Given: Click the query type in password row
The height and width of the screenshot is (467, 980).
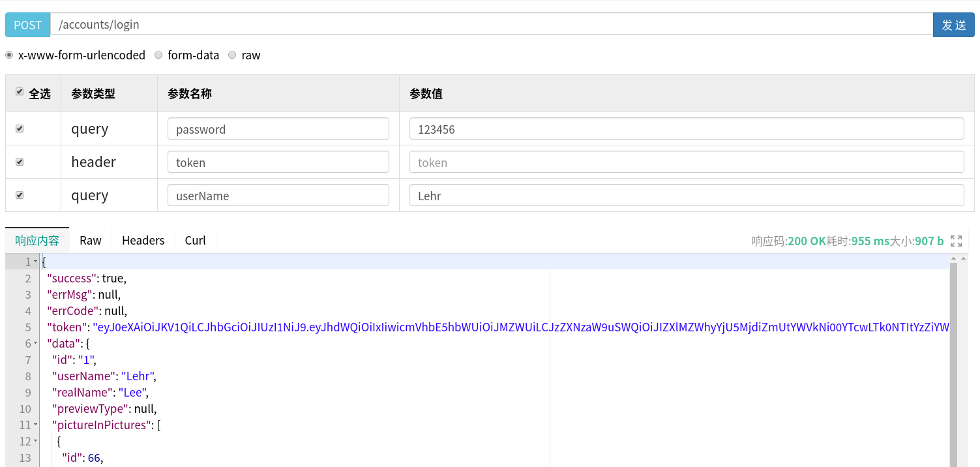Looking at the screenshot, I should tap(90, 128).
